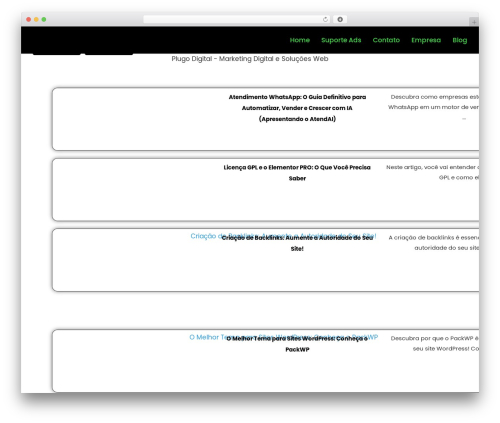This screenshot has width=500, height=423.
Task: Go to Suporte Ads in the navigation
Action: coord(341,40)
